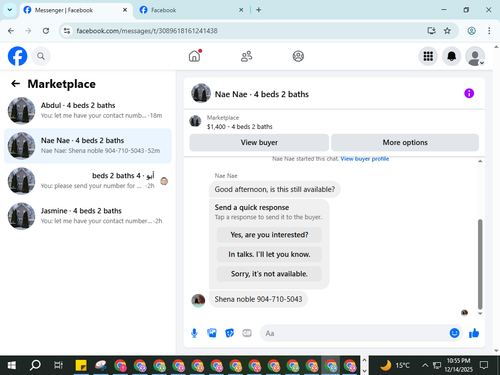Open Windows taskbar search
The width and height of the screenshot is (500, 375).
click(x=35, y=365)
